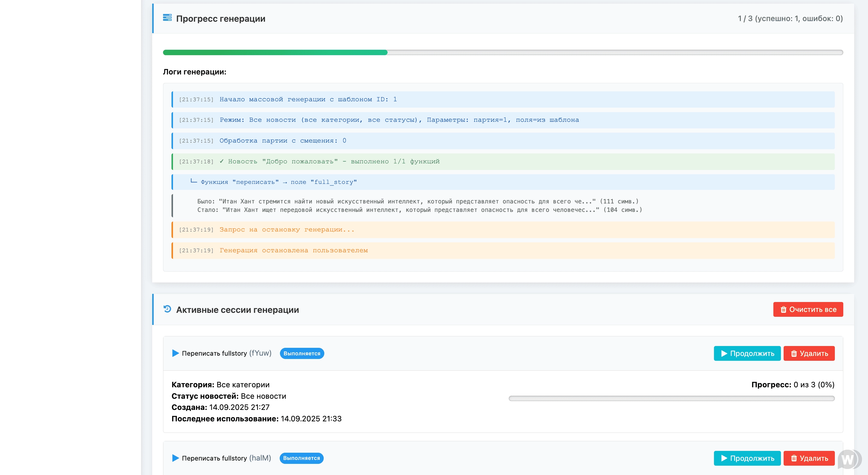The height and width of the screenshot is (475, 868).
Task: Click the "Генерация остановлена пользователем" log entry
Action: click(293, 250)
